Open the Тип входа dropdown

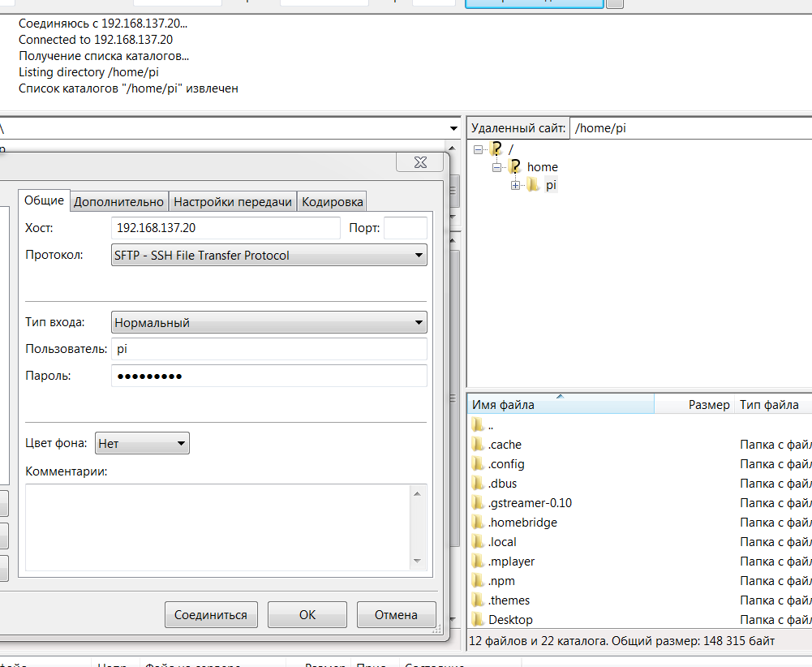coord(269,323)
